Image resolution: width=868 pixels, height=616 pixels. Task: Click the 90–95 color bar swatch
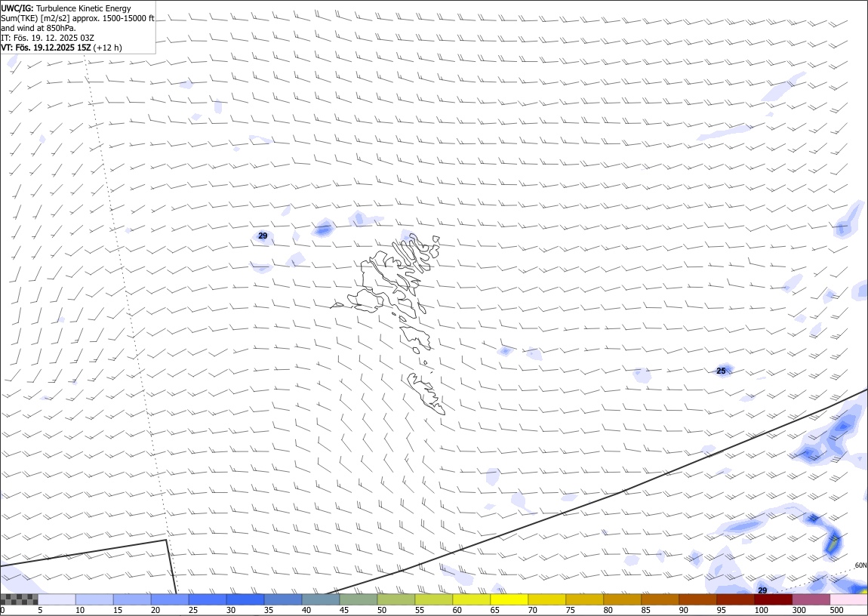coord(697,599)
